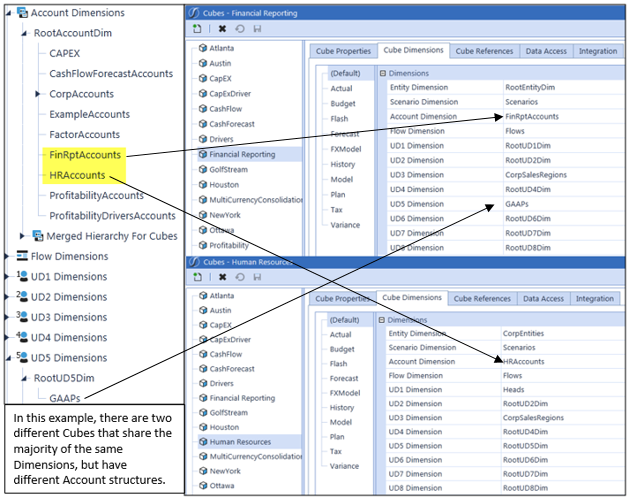Click the UD5 Dimensions icon
Screen dimensions: 630x499
tap(22, 357)
